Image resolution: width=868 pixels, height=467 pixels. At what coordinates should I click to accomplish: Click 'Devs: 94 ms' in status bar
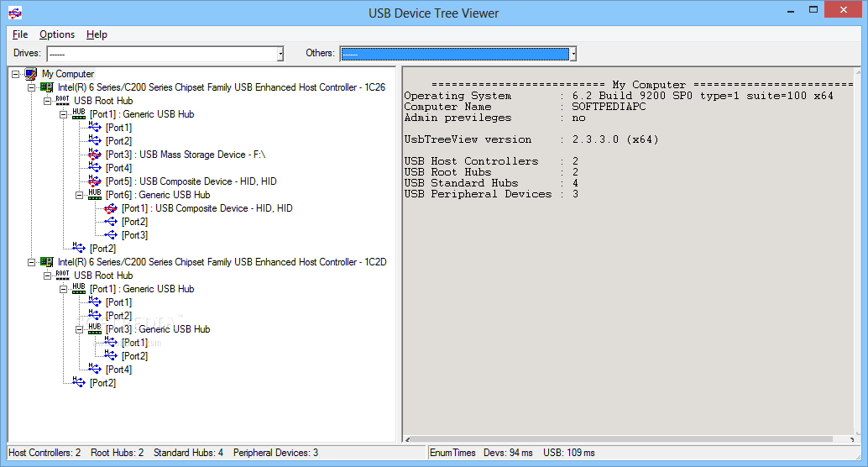[508, 453]
